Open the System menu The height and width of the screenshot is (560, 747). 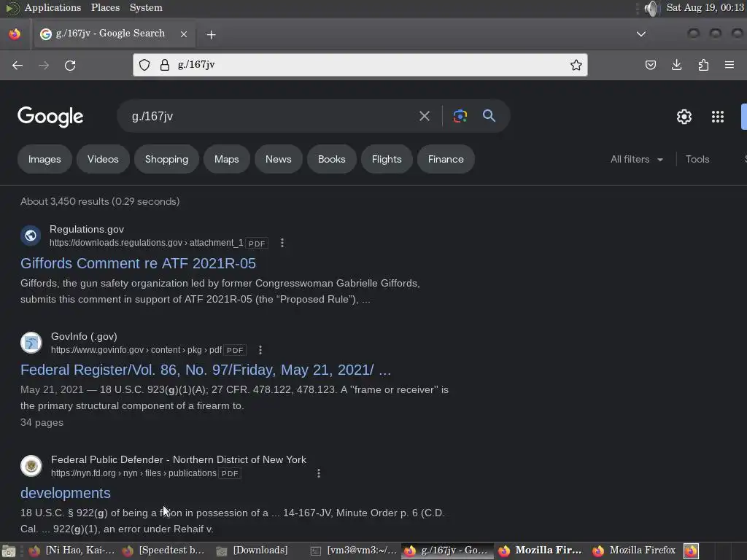[x=146, y=7]
